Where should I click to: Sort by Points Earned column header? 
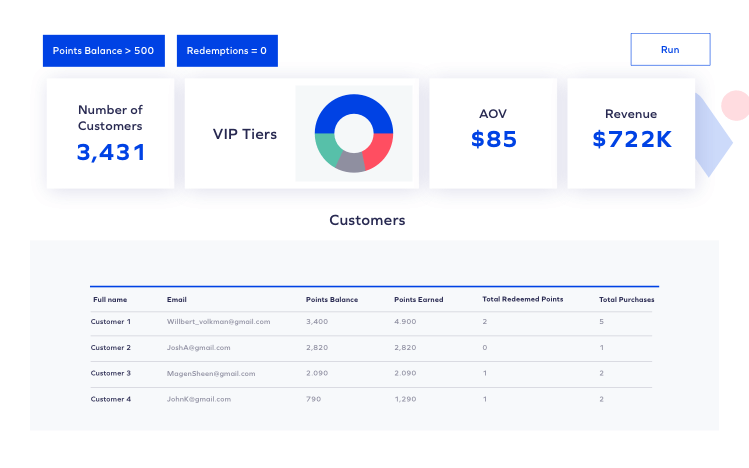click(x=418, y=300)
